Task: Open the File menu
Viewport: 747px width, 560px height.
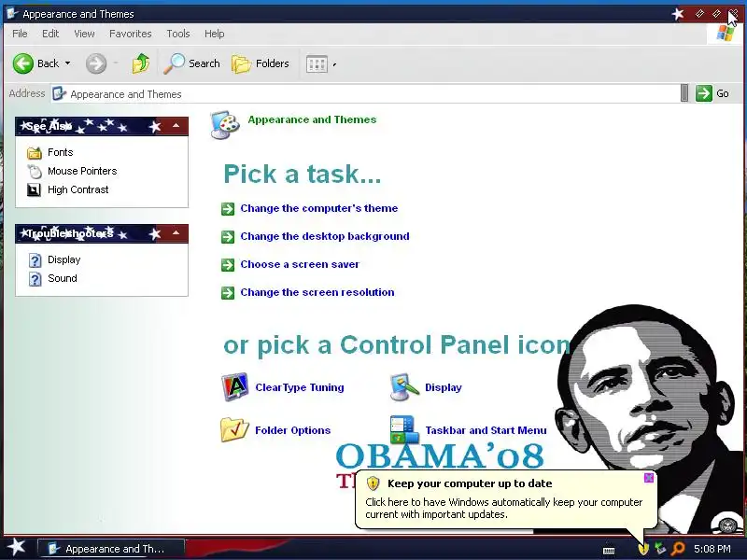Action: (20, 34)
